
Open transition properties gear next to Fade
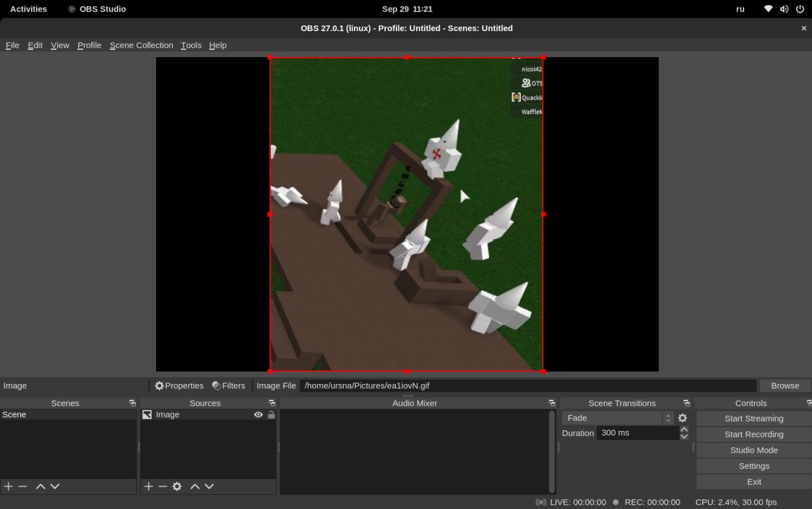pos(683,418)
